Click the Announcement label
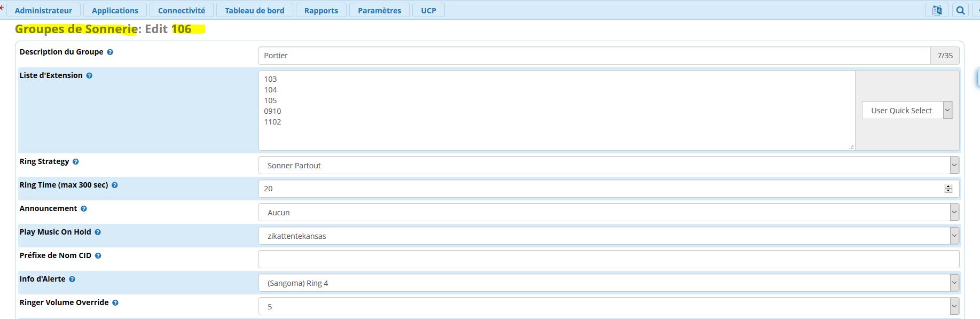 (49, 208)
